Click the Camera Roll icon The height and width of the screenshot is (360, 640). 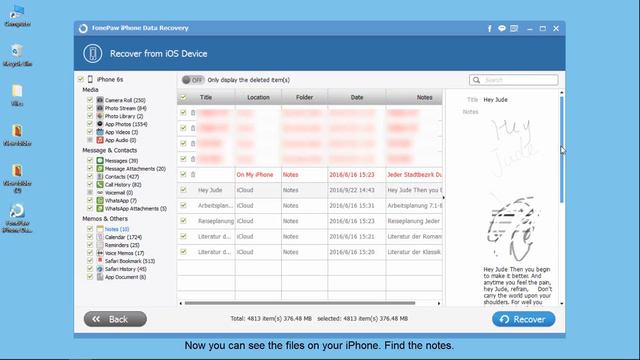(100, 100)
